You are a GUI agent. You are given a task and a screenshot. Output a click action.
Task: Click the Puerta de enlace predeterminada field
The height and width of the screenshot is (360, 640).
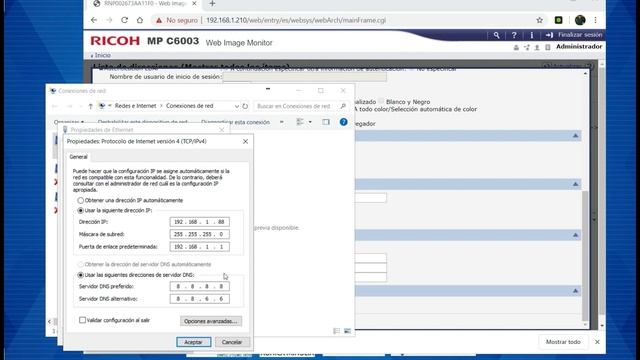200,247
